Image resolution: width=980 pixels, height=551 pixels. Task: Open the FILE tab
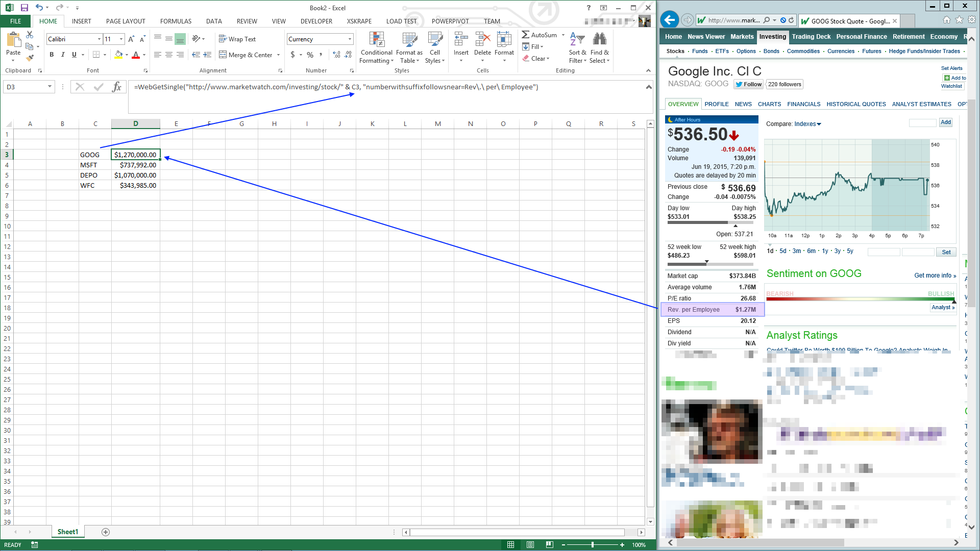(16, 21)
